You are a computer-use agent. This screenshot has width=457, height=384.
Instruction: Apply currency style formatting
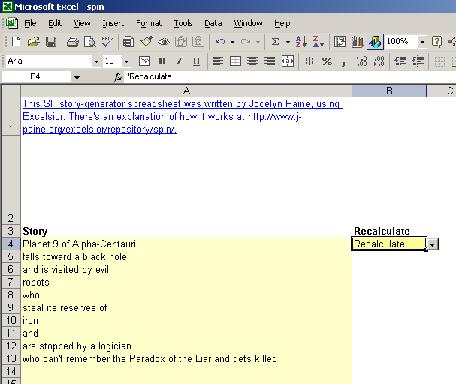[x=309, y=61]
